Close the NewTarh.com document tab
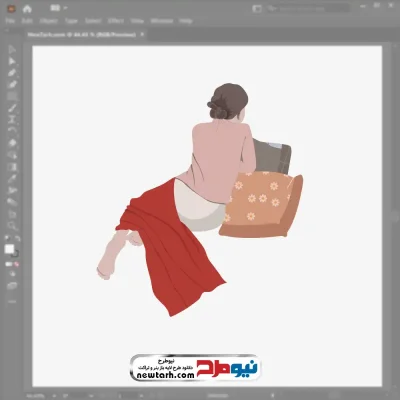Viewport: 400px width, 400px height. 142,34
